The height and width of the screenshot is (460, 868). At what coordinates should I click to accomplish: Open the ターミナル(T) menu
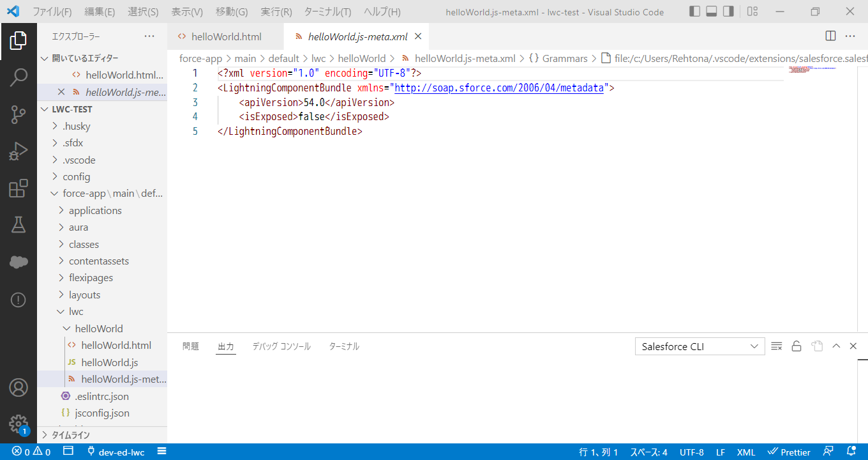(x=327, y=12)
